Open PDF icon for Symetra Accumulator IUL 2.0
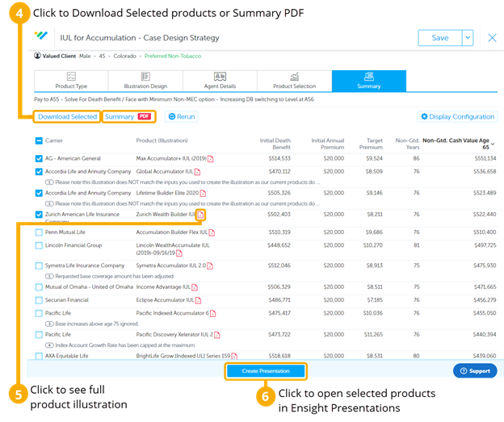The width and height of the screenshot is (504, 422). coord(210,266)
